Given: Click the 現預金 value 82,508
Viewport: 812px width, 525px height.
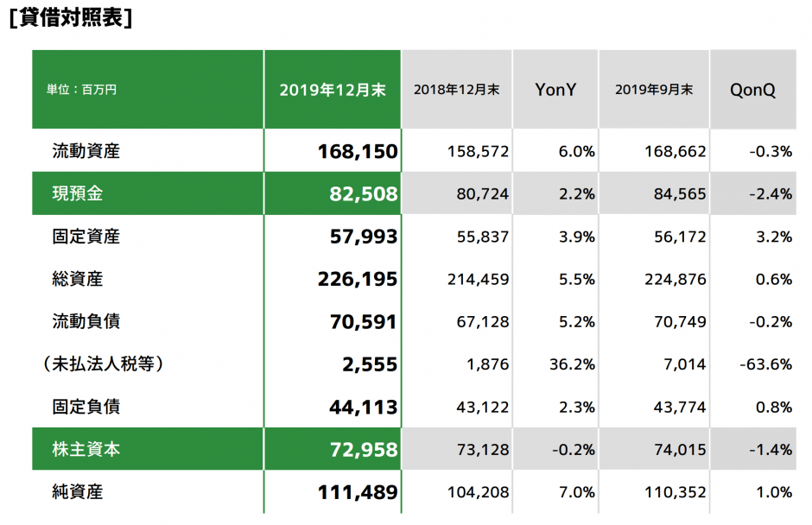Looking at the screenshot, I should click(x=363, y=194).
